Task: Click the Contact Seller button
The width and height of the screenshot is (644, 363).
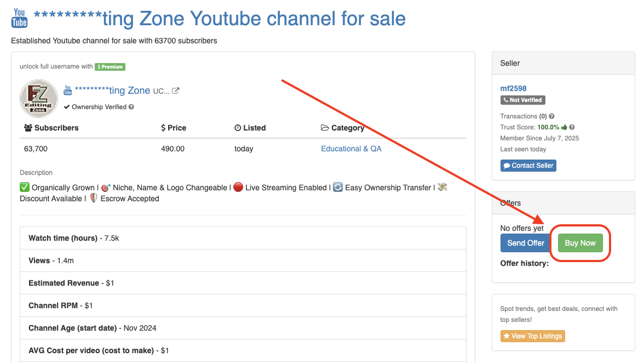Action: 528,166
